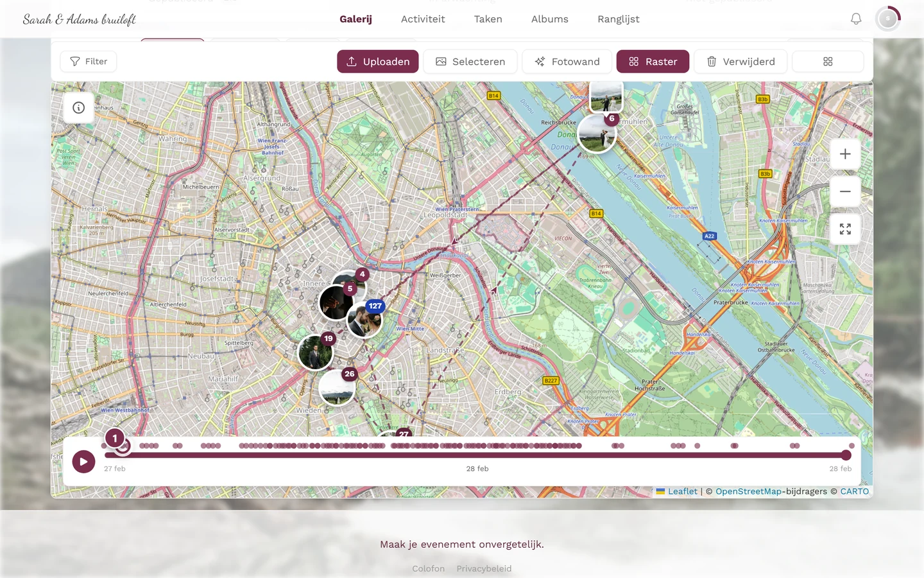This screenshot has height=578, width=924.
Task: Click the Sarah & Adams bruiloft logo
Action: [80, 19]
